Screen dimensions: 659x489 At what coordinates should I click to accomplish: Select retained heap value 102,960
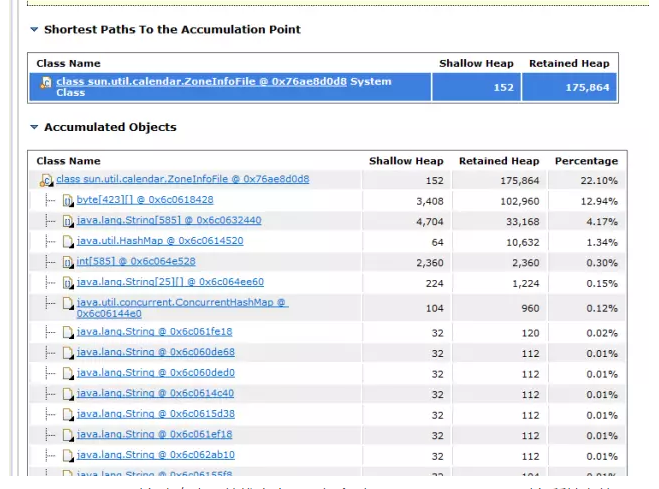coord(519,201)
